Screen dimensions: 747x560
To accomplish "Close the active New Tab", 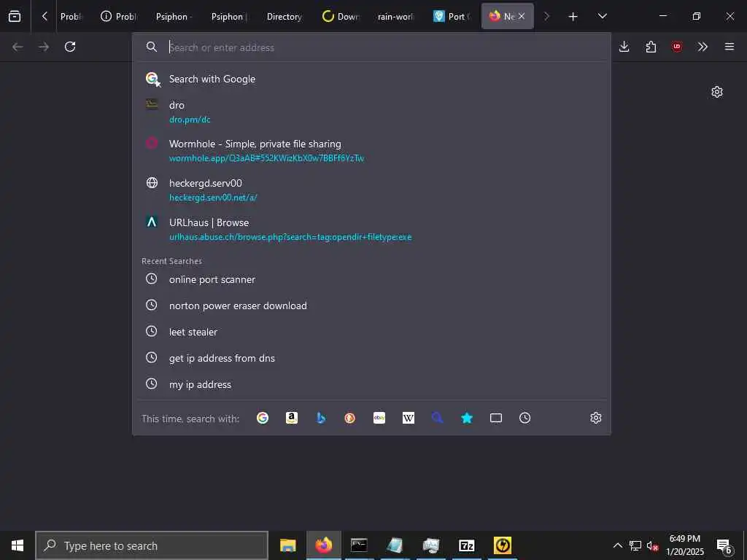I will [x=522, y=16].
